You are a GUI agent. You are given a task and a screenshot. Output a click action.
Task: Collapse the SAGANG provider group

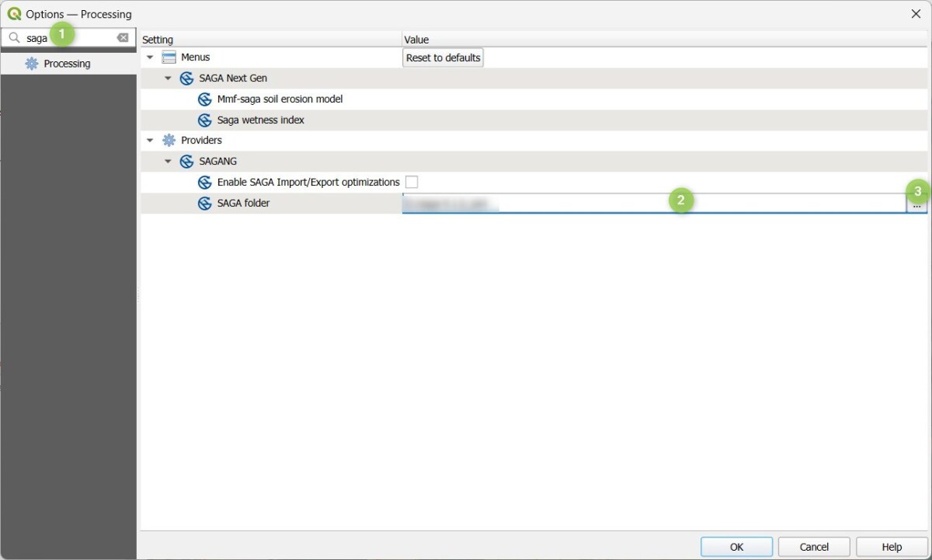click(168, 162)
